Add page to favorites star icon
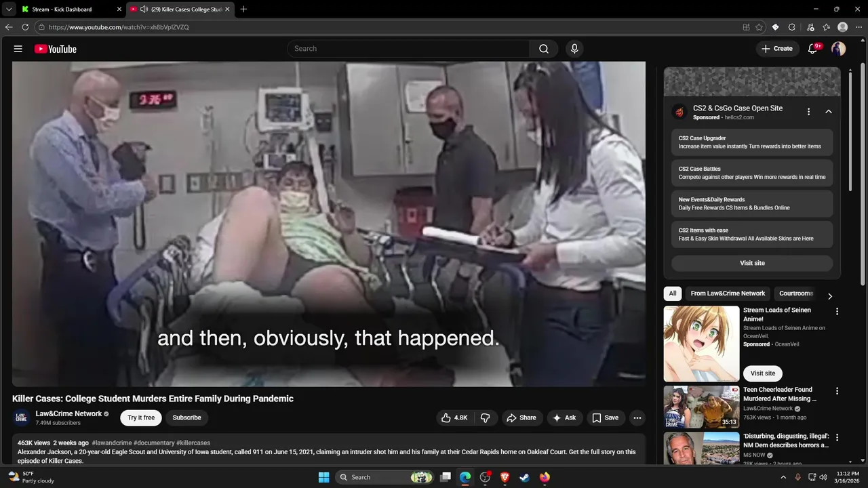The height and width of the screenshot is (488, 868). 759,27
